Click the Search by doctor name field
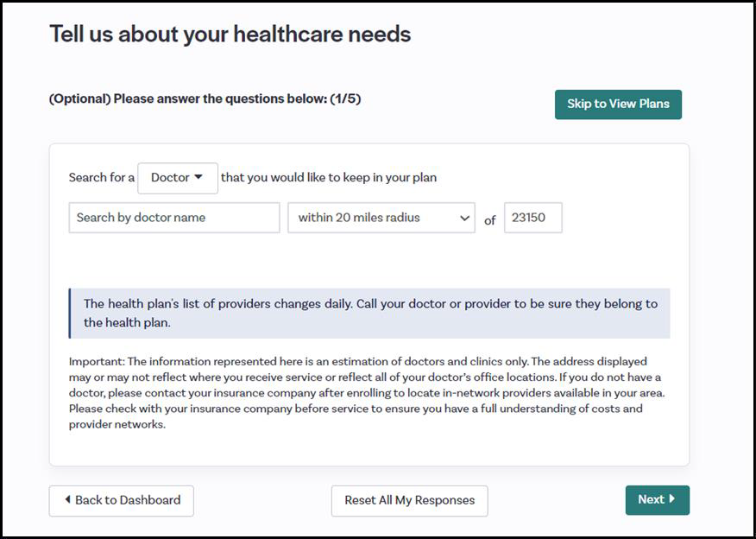This screenshot has height=539, width=756. tap(173, 218)
